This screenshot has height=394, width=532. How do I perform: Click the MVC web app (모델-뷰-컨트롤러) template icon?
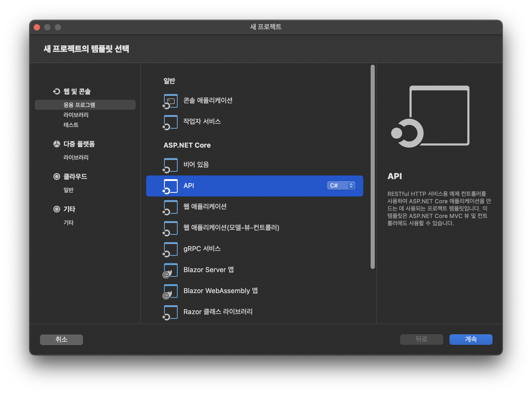pyautogui.click(x=170, y=228)
